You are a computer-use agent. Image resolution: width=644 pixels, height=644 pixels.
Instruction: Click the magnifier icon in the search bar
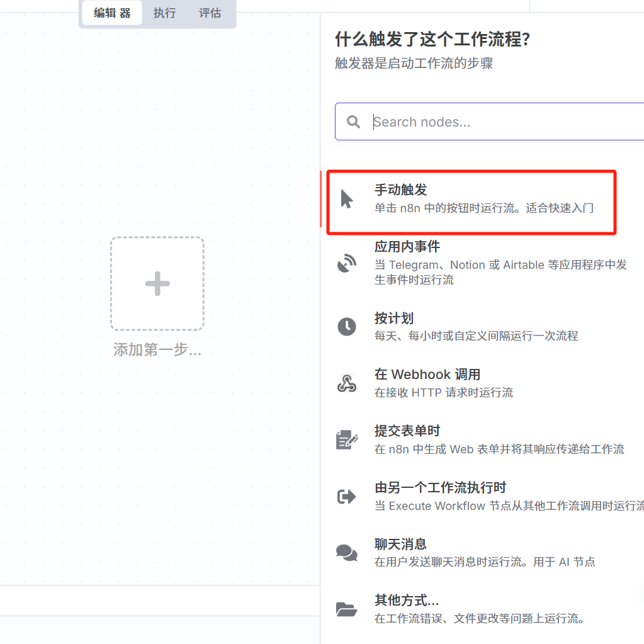point(353,121)
